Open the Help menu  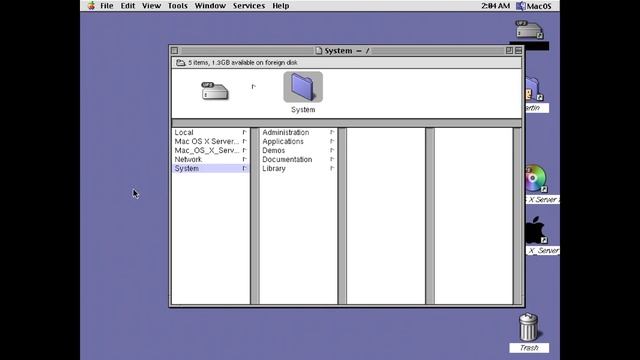coord(281,6)
